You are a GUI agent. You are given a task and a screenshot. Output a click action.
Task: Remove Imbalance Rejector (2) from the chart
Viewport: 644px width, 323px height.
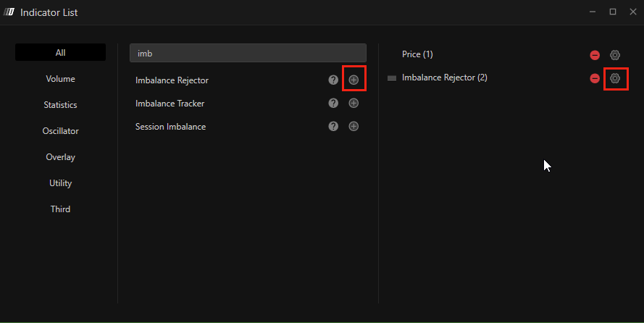click(x=595, y=78)
